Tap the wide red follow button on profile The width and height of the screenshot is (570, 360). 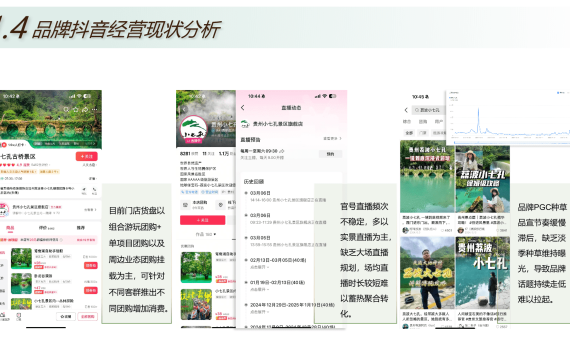coord(202,220)
